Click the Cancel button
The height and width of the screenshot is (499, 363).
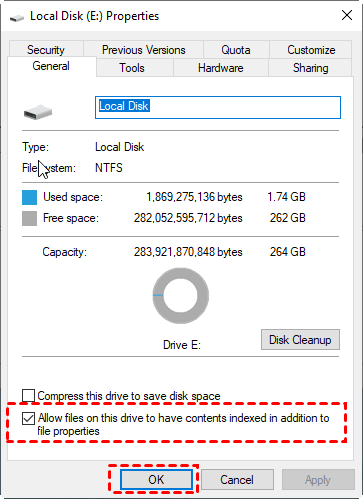pyautogui.click(x=237, y=480)
